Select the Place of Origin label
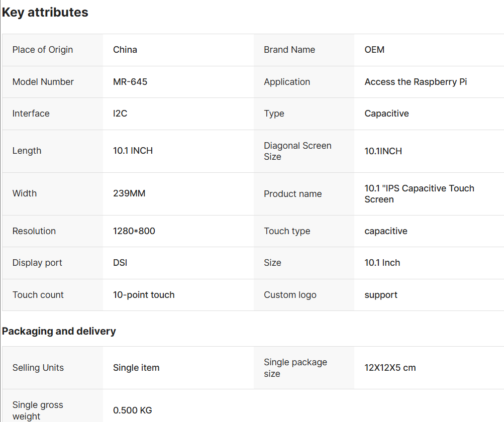The height and width of the screenshot is (422, 504). pos(43,50)
